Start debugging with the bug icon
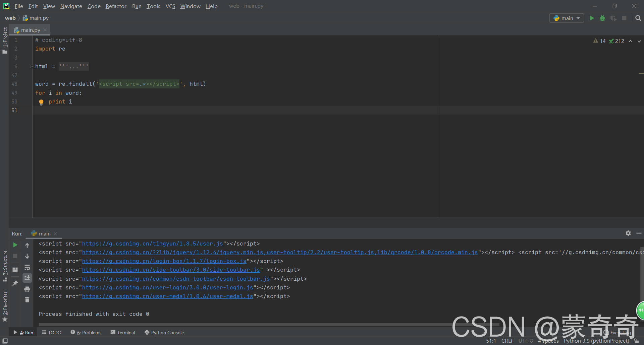The height and width of the screenshot is (345, 644). pos(602,18)
